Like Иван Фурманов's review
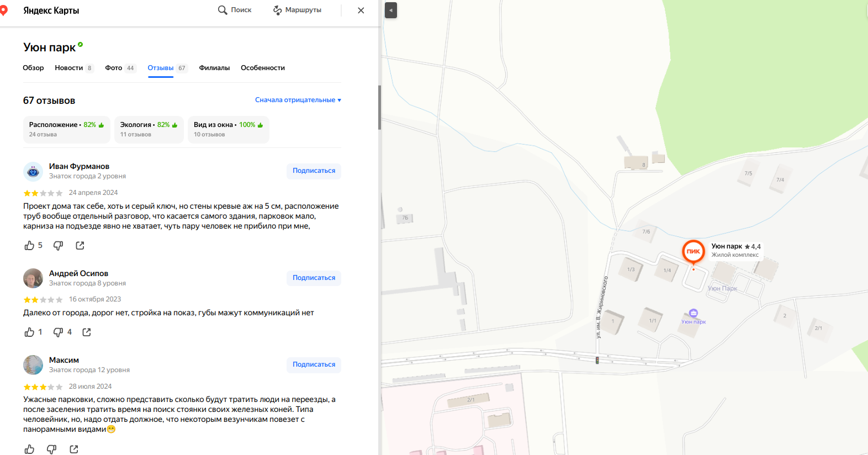This screenshot has height=455, width=868. pos(29,245)
